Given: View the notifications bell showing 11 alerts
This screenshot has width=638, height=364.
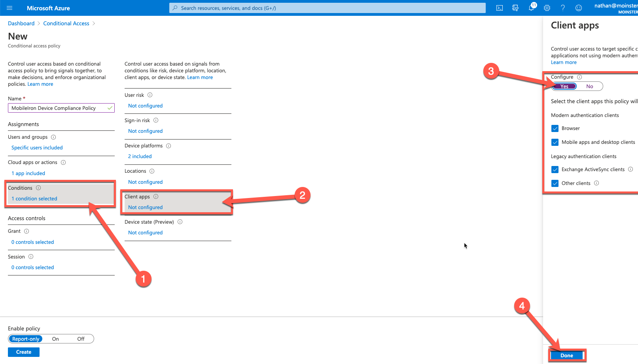Looking at the screenshot, I should [x=531, y=8].
